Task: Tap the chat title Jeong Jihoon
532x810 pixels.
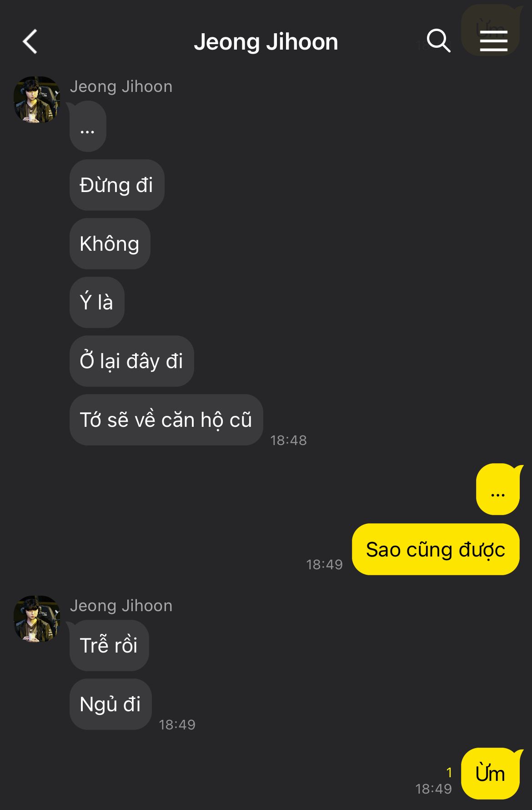Action: point(266,42)
